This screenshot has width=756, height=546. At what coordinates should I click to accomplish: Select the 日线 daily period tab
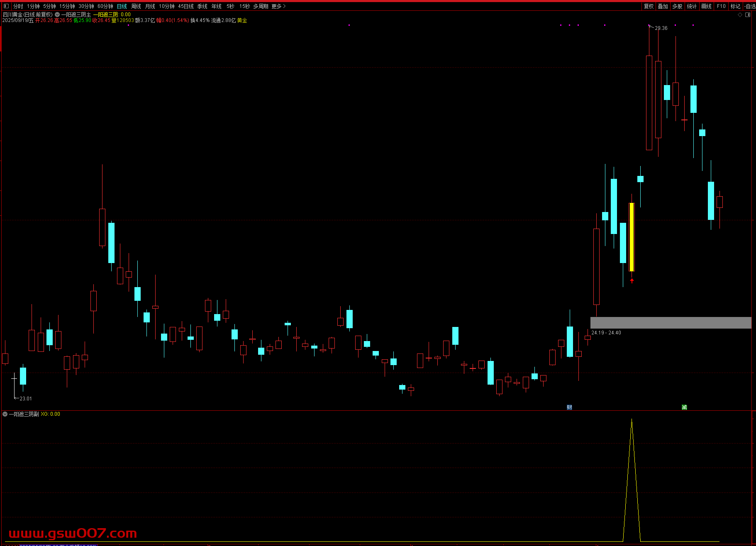122,6
